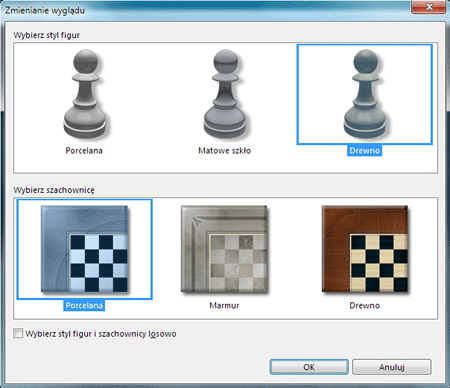
Task: Click the 'Wybierz styl figur i szachownicy losowo' text
Action: [101, 334]
